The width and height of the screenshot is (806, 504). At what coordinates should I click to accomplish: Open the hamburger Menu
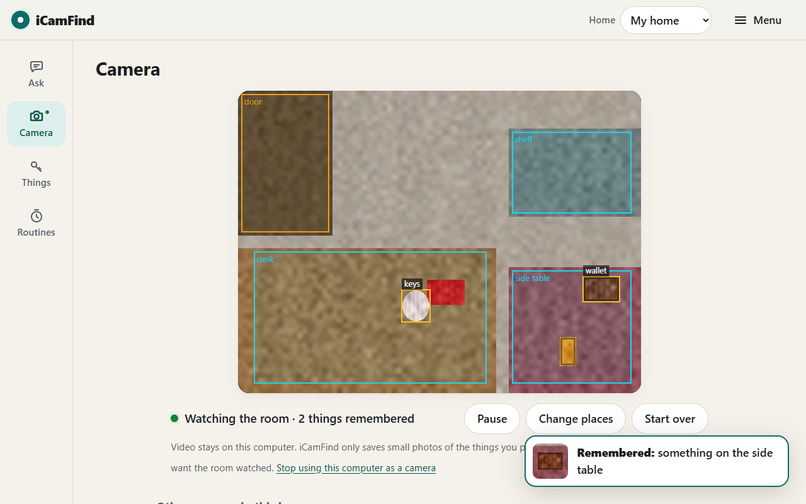tap(758, 20)
